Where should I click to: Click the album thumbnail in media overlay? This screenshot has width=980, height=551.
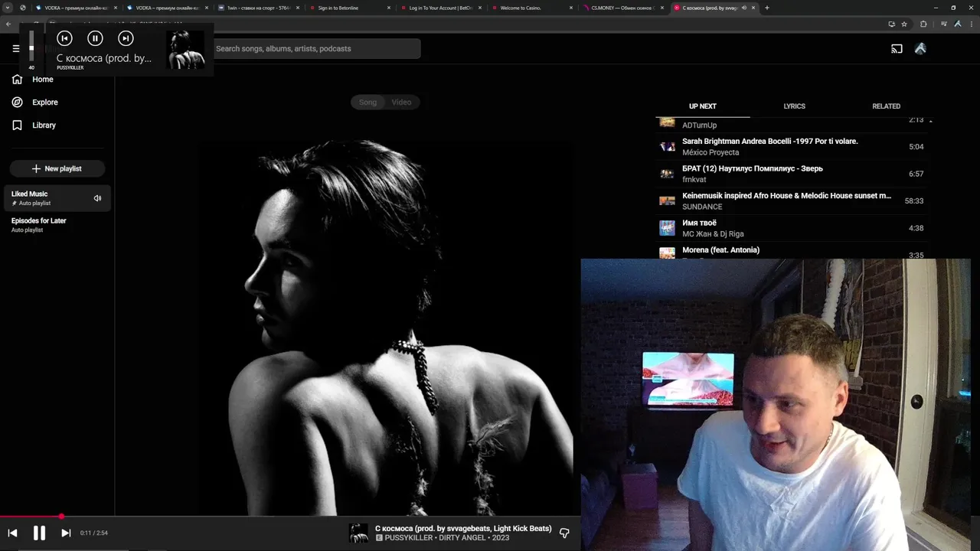tap(185, 50)
